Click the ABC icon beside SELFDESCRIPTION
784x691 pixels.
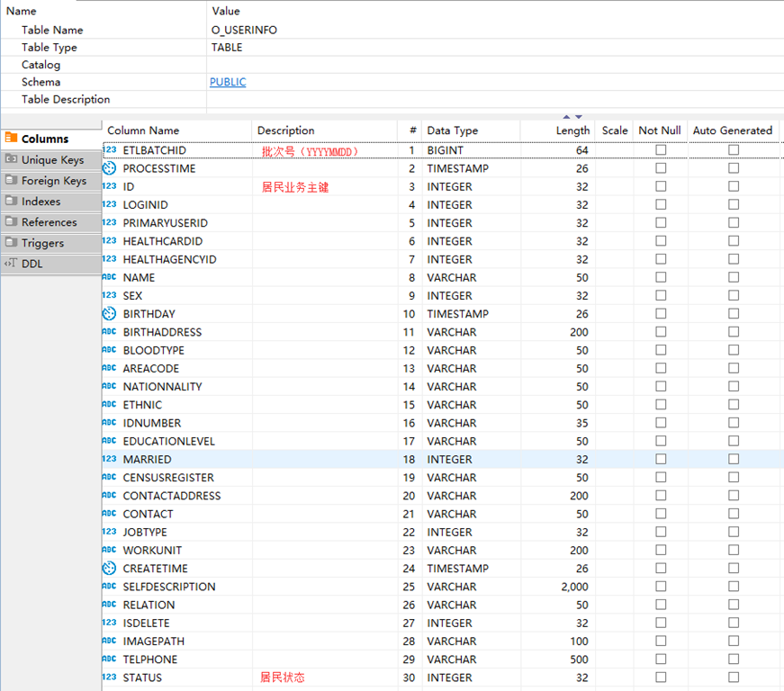point(109,586)
